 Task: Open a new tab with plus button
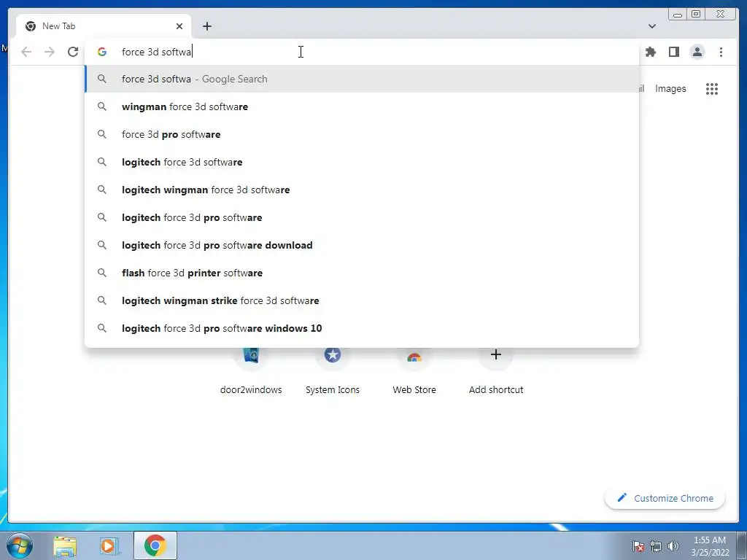pos(206,26)
